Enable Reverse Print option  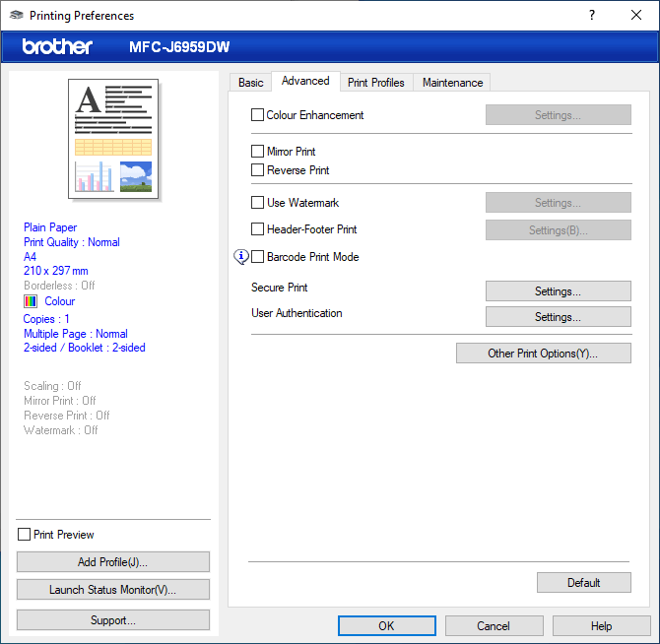click(258, 170)
